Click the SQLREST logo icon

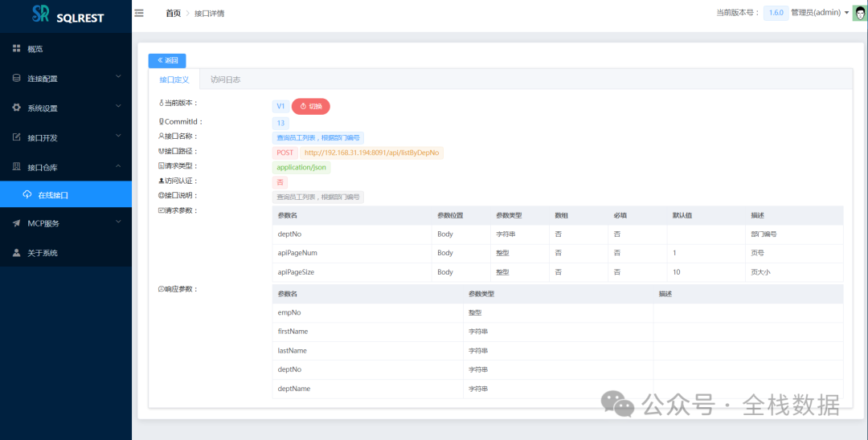coord(41,14)
